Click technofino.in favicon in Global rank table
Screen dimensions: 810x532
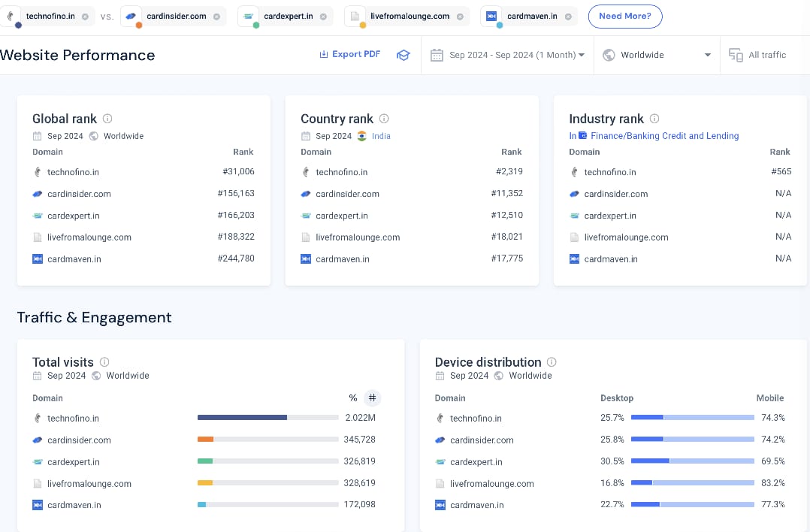click(38, 172)
